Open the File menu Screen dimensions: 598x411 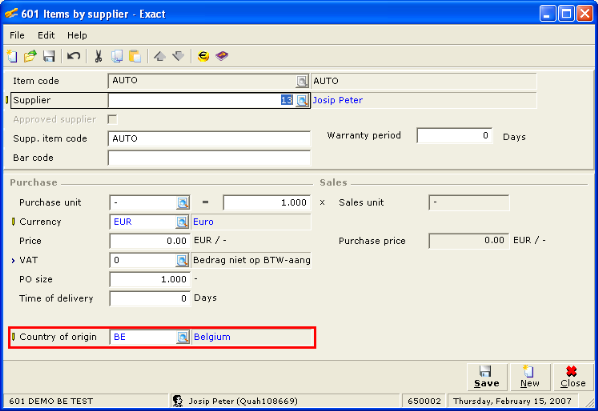tap(17, 35)
